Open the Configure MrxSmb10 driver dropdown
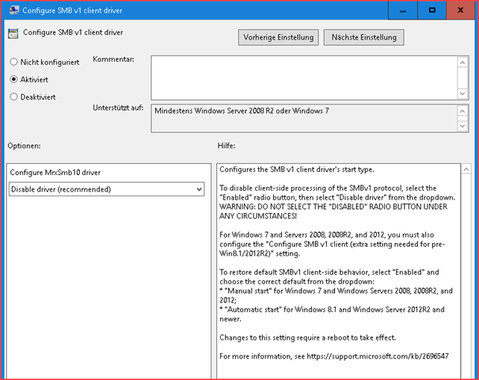 (x=107, y=189)
